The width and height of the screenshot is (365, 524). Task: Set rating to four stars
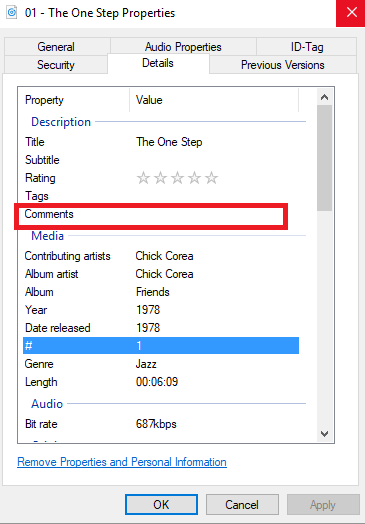coord(195,178)
